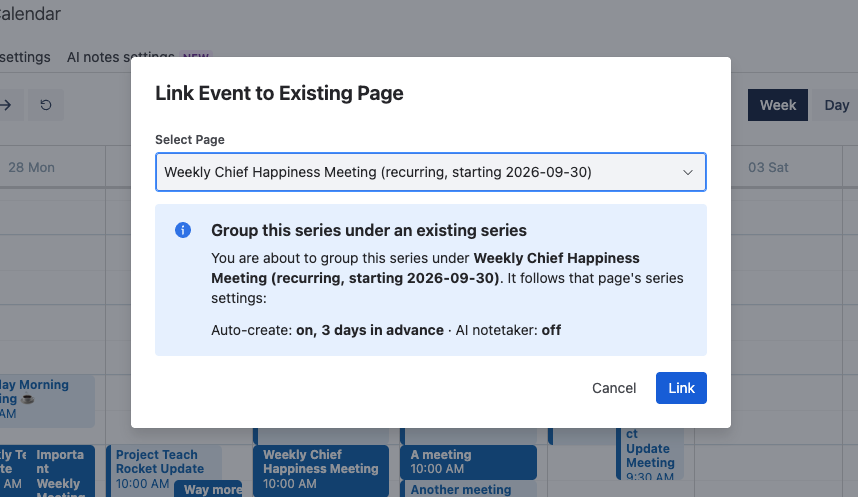Click the 'Auto-create: on, 3 days in advance' text
The width and height of the screenshot is (858, 497).
pos(327,330)
